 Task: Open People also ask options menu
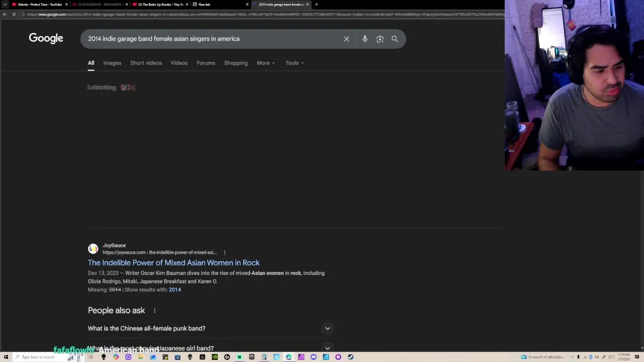pyautogui.click(x=154, y=311)
